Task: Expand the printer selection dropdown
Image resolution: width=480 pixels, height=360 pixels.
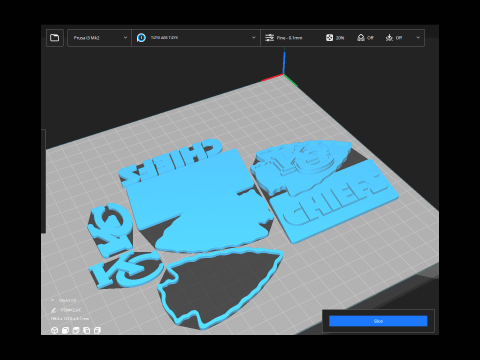Action: coord(99,38)
